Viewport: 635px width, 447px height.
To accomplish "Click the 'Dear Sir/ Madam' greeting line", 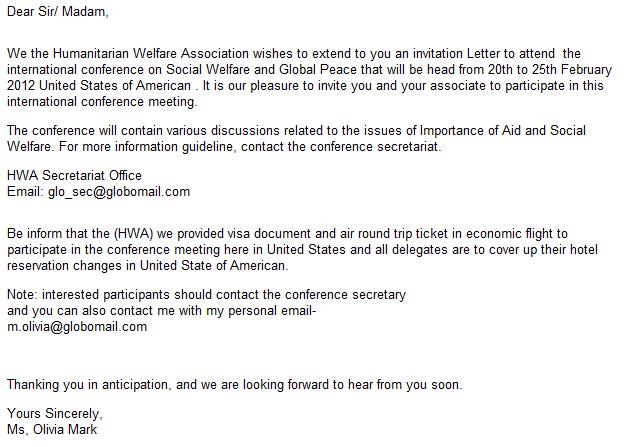I will pos(58,12).
